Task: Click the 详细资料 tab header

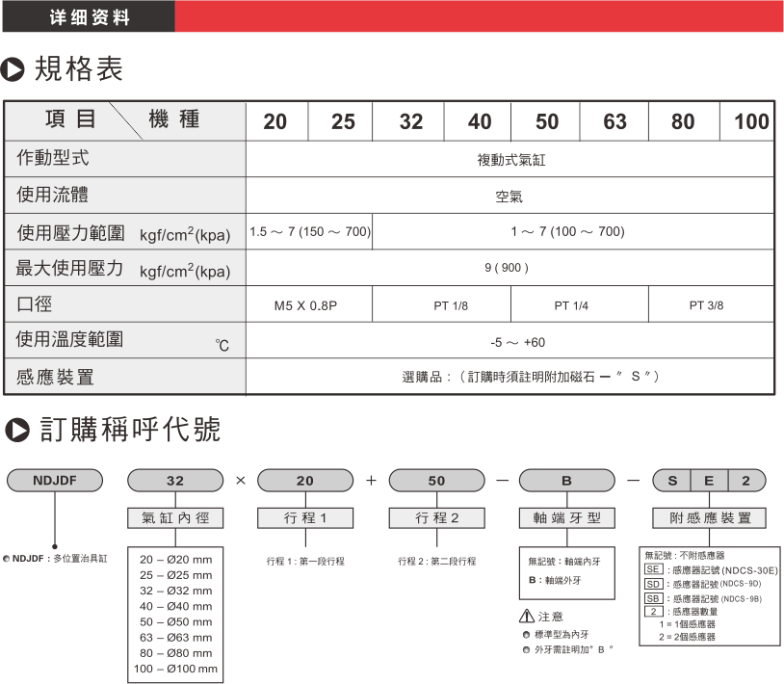Action: tap(89, 17)
